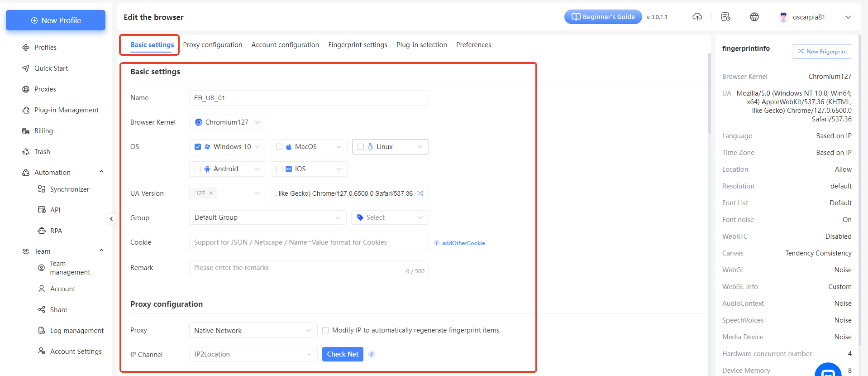868x376 pixels.
Task: Open the Synchronizer automation tool
Action: click(69, 189)
